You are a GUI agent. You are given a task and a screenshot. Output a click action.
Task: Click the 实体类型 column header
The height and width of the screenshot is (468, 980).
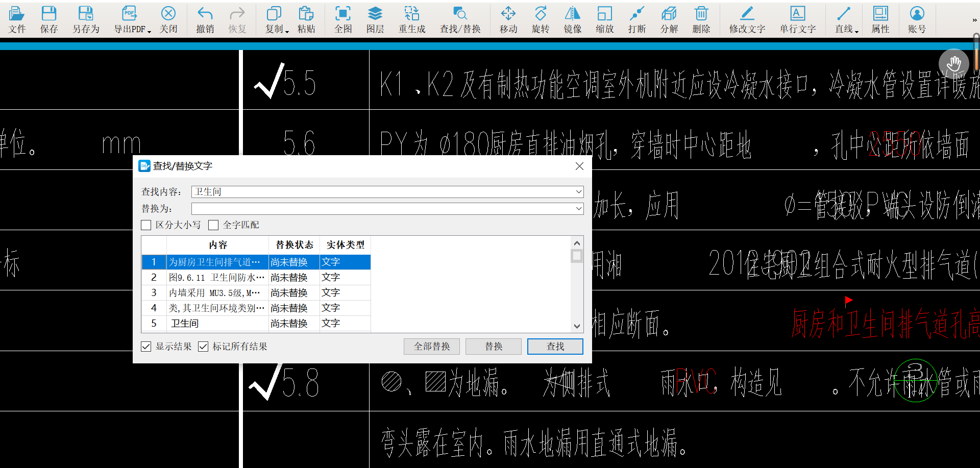click(346, 245)
